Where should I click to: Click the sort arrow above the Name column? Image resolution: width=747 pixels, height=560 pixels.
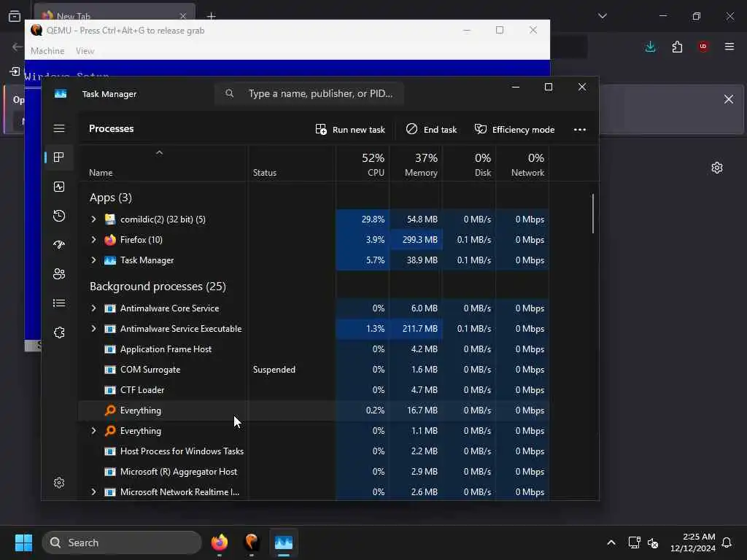coord(160,153)
